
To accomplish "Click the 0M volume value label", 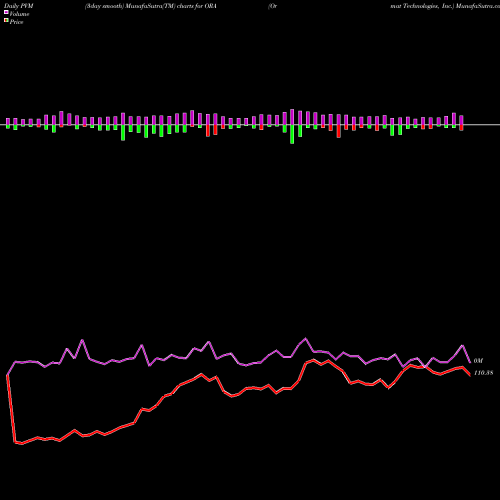I will point(478,361).
